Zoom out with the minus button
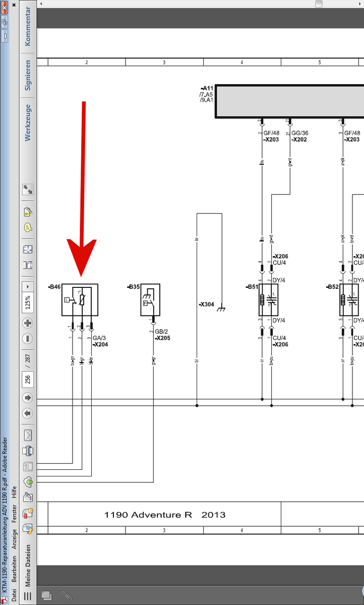Image resolution: width=364 pixels, height=605 pixels. [x=28, y=338]
